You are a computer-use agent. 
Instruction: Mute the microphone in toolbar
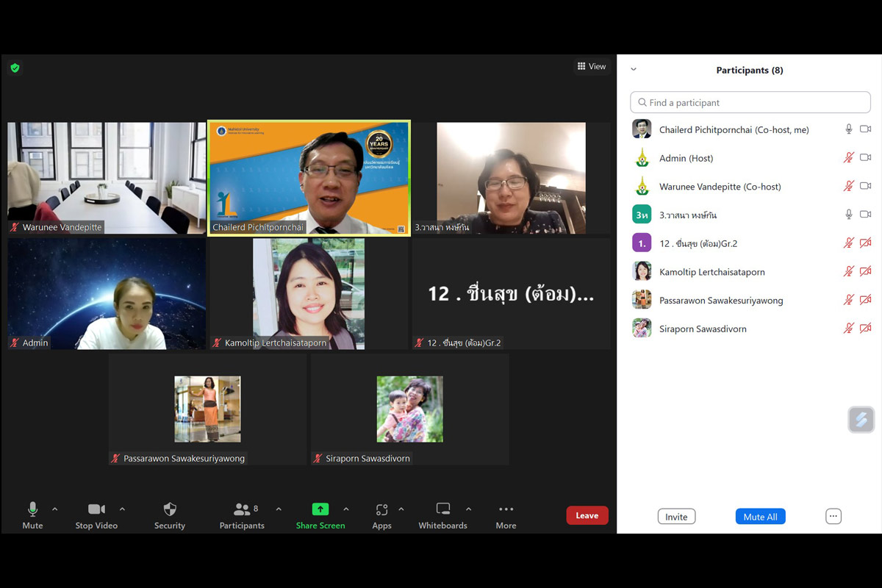coord(32,509)
